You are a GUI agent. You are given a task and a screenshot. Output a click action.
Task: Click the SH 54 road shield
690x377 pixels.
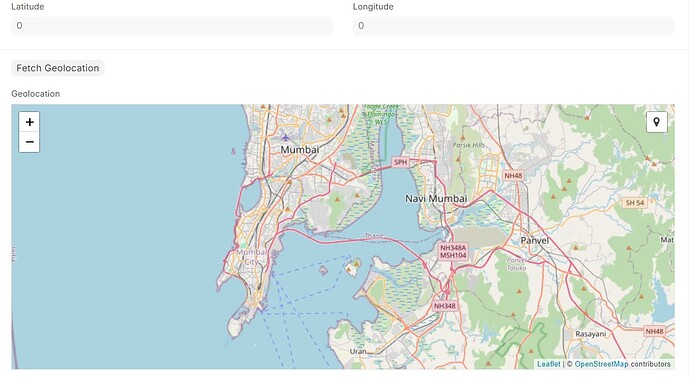tap(635, 203)
